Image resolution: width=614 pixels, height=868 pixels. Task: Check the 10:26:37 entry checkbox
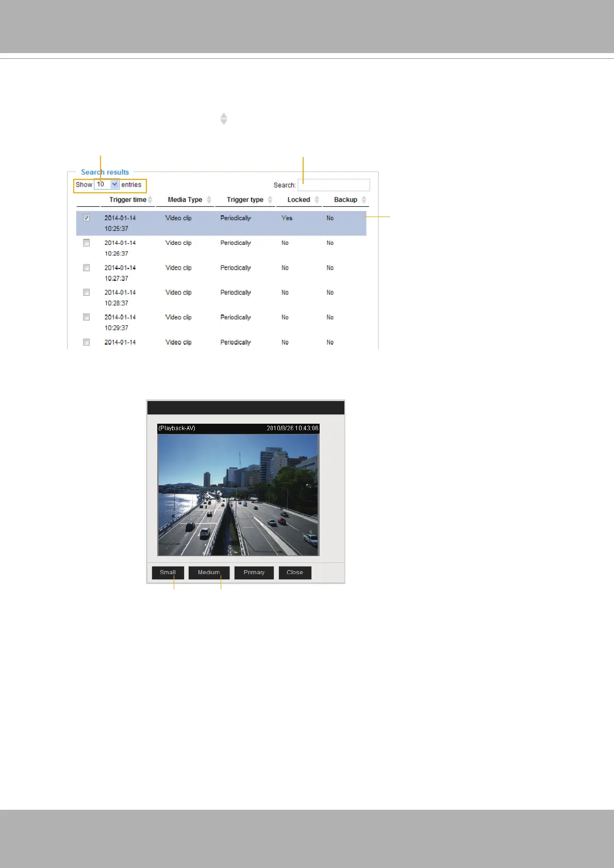pos(87,243)
